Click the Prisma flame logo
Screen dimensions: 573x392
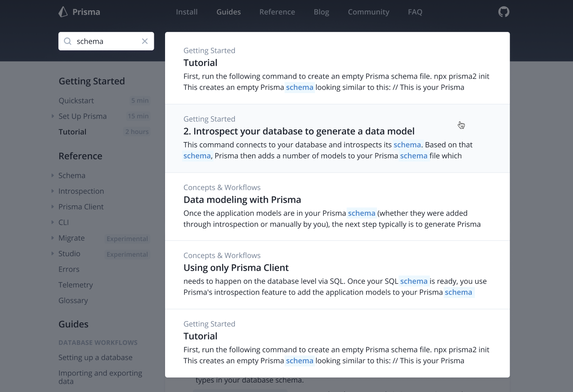pos(63,12)
